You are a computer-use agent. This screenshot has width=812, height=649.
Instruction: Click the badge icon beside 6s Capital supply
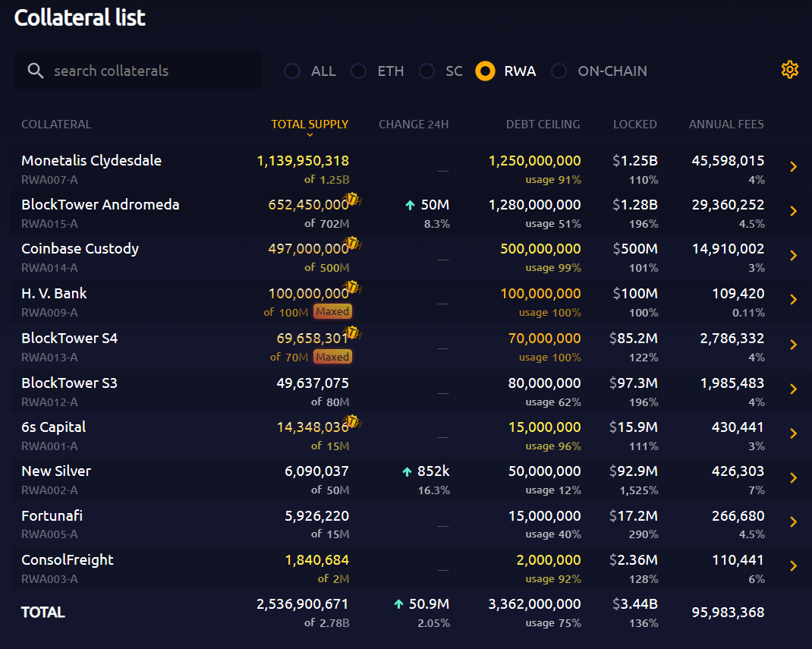pyautogui.click(x=352, y=422)
